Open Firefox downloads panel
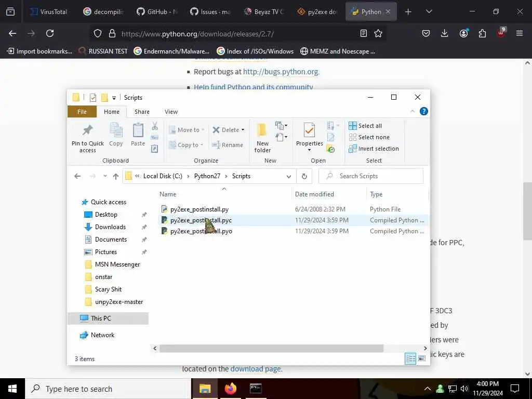The width and height of the screenshot is (532, 399). (445, 33)
